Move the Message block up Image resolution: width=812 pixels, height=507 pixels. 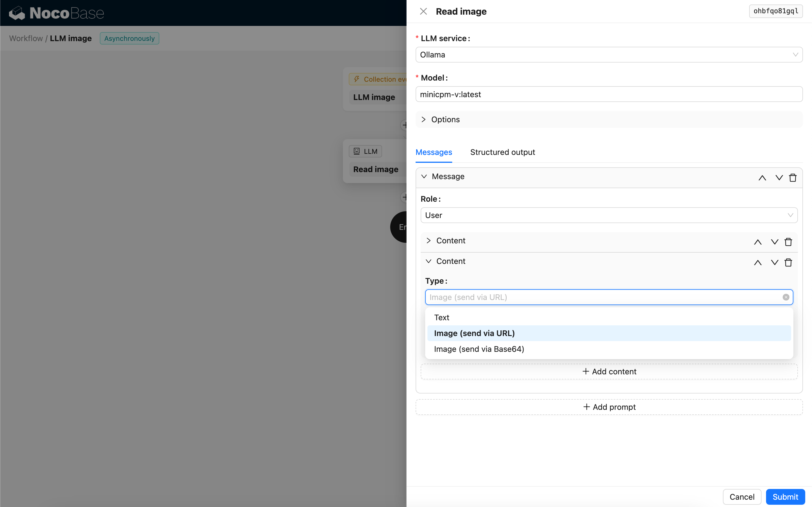(762, 178)
